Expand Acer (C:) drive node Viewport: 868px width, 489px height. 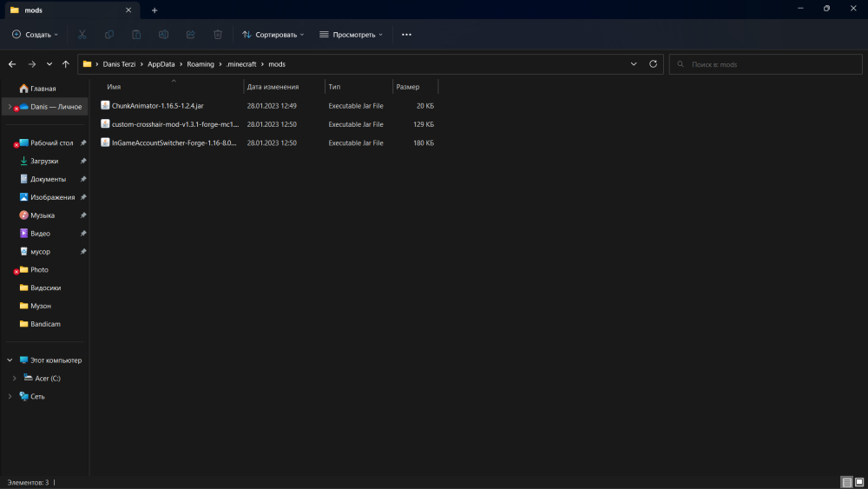point(15,378)
